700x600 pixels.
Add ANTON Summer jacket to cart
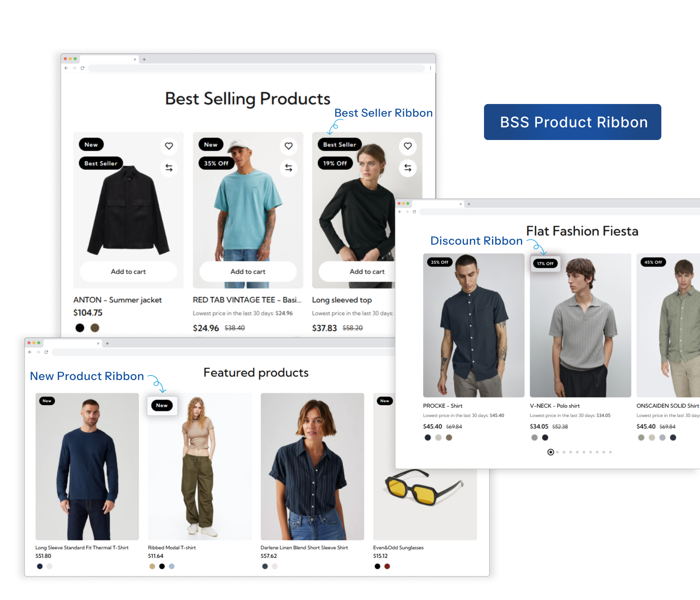(x=128, y=272)
